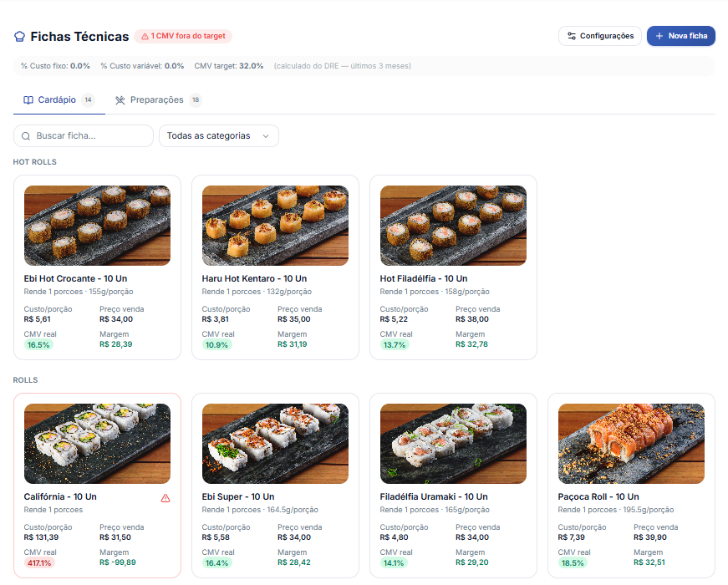Image resolution: width=728 pixels, height=585 pixels.
Task: Click Rende 1 porcoes · 195.5g/porção text
Action: point(616,510)
